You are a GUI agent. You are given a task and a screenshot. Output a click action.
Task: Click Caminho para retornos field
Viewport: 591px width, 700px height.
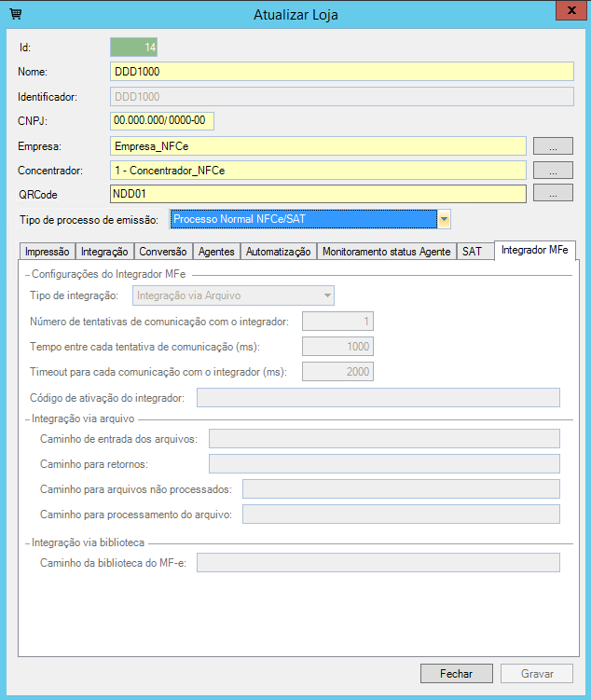384,464
